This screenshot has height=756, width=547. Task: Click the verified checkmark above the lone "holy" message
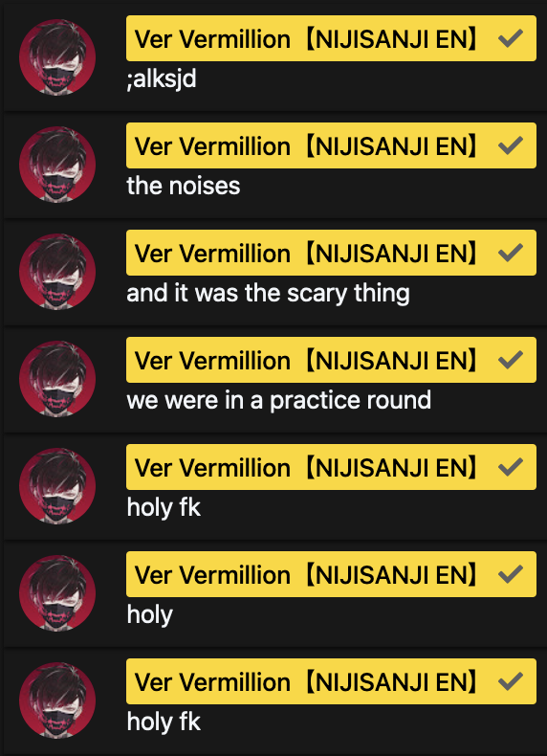tap(511, 574)
